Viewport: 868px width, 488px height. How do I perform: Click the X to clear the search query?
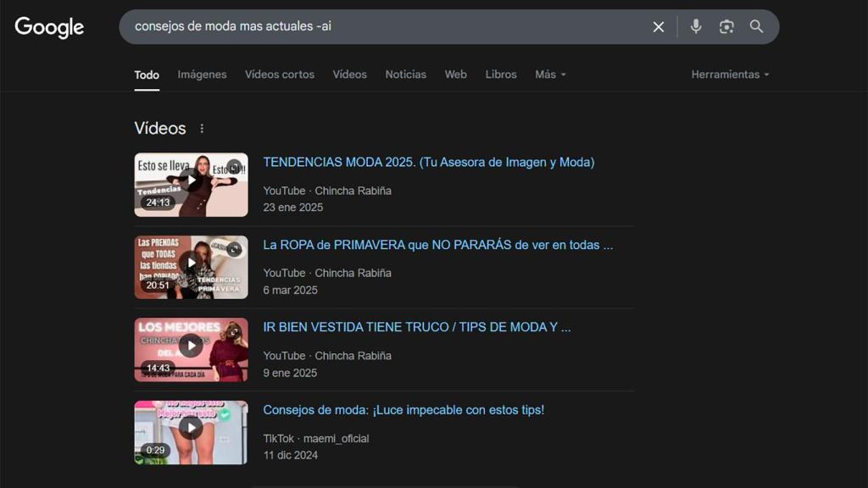coord(659,26)
